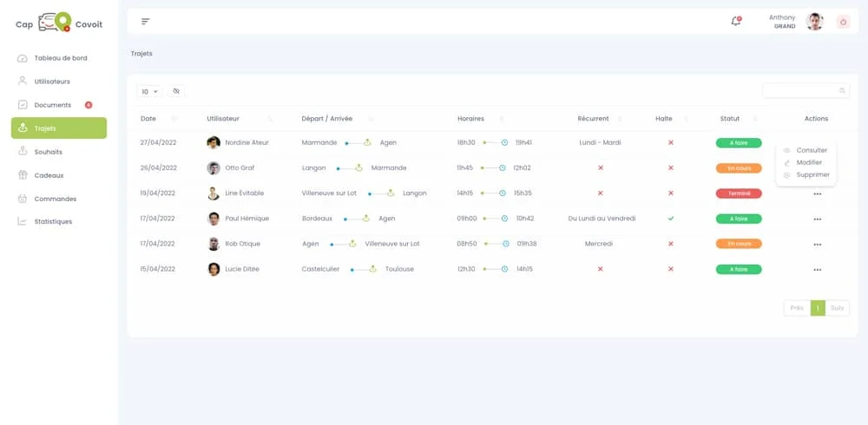Image resolution: width=868 pixels, height=425 pixels.
Task: Click the arrival marker icon in Bordeaux row
Action: pyautogui.click(x=366, y=218)
